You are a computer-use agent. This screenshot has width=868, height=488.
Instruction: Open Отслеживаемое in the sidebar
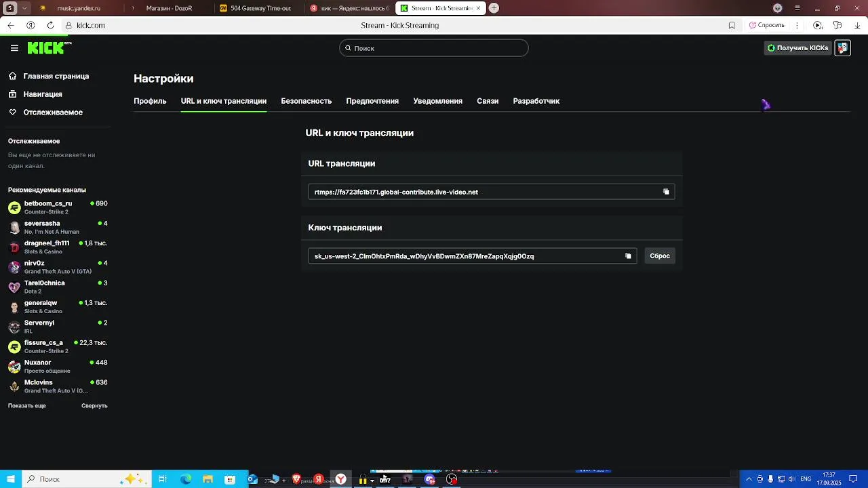pos(52,113)
